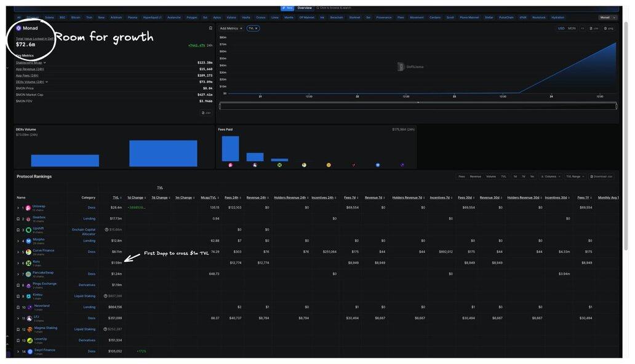Sort table by TVL column header
Screen dimensions: 635x364
point(116,197)
